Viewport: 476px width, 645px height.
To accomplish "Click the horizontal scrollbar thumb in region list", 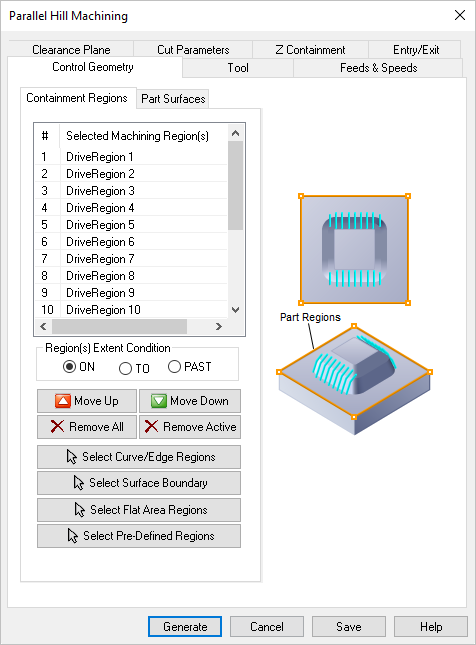I will 119,327.
